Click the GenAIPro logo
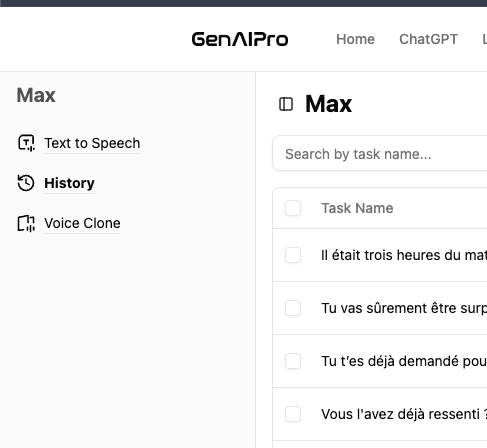Screen dimensions: 487x448 240,39
